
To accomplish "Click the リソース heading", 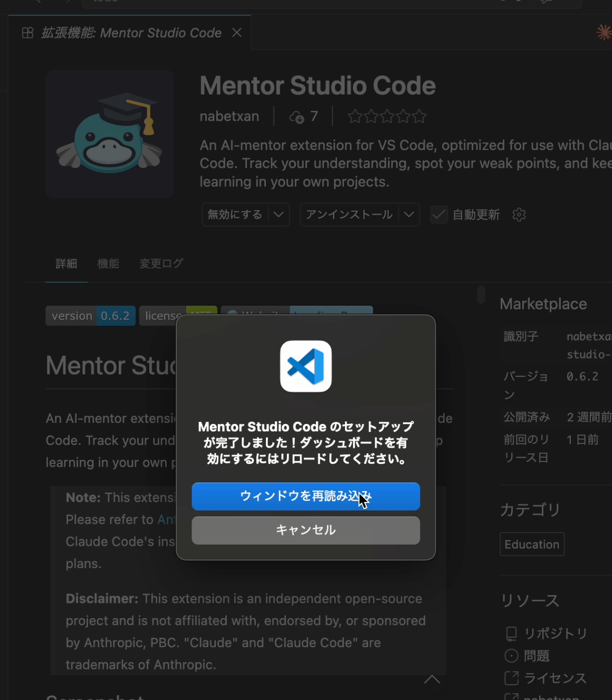I will pyautogui.click(x=530, y=600).
